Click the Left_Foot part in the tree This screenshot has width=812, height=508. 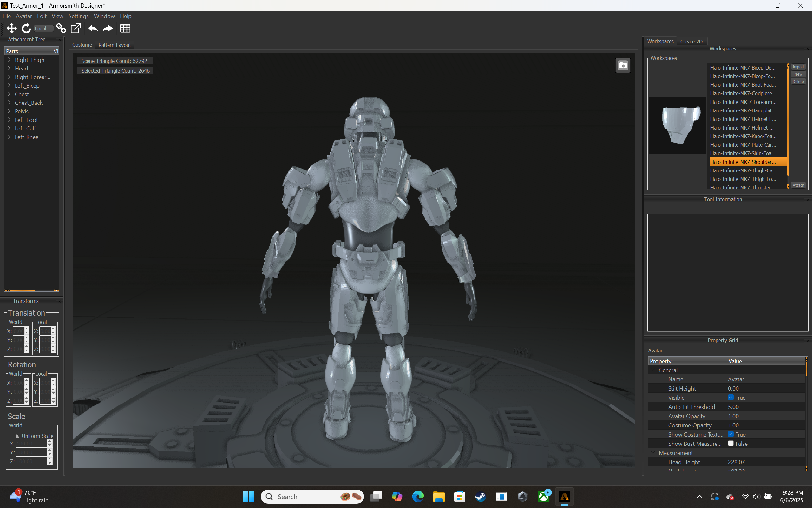point(26,120)
